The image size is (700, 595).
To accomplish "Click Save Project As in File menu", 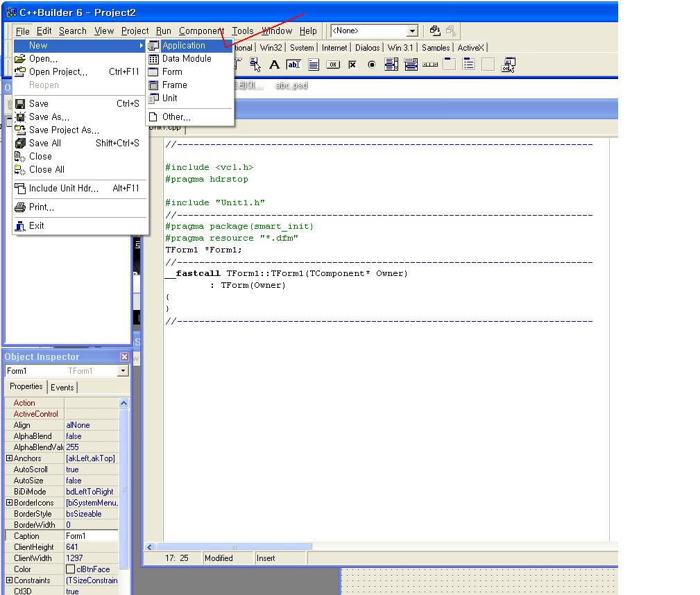I will pos(64,130).
